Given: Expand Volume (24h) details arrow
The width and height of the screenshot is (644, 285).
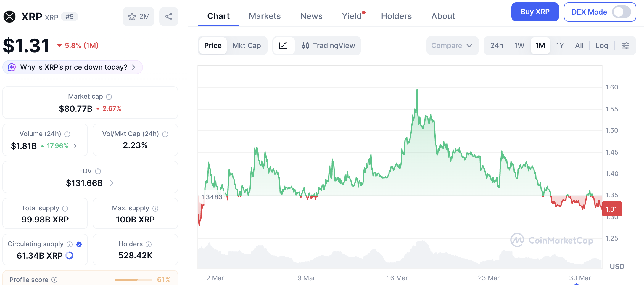Looking at the screenshot, I should [75, 146].
